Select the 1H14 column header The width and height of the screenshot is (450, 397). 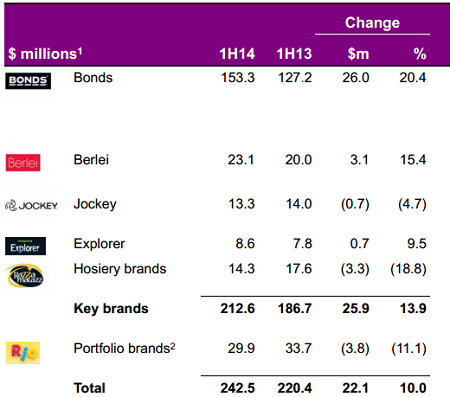pyautogui.click(x=237, y=54)
